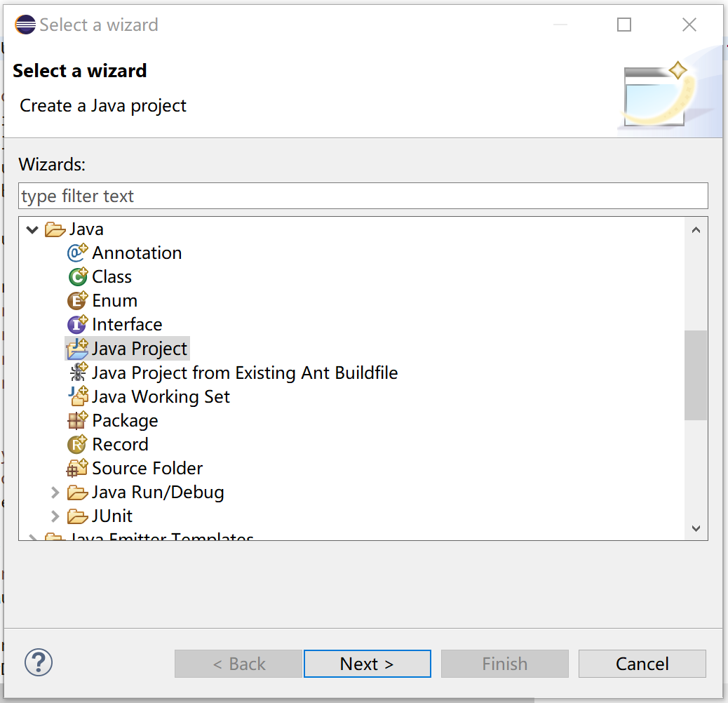Click the Java Project icon
Viewport: 728px width, 703px height.
coord(77,348)
